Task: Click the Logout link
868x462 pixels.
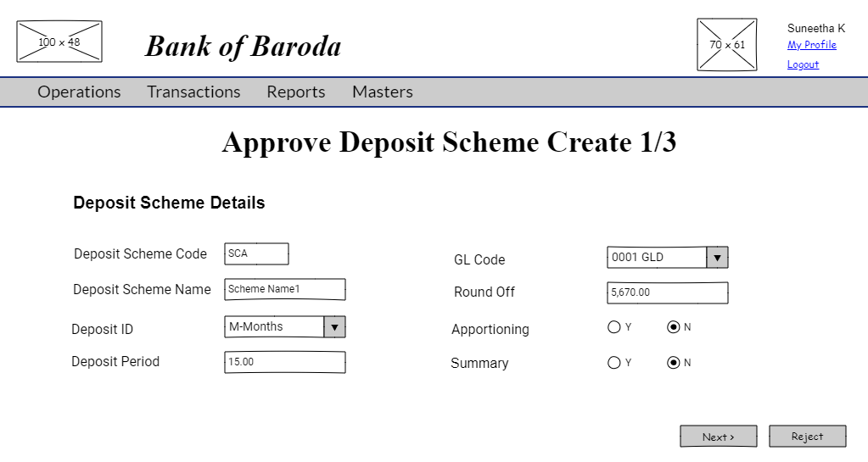Action: click(x=803, y=64)
